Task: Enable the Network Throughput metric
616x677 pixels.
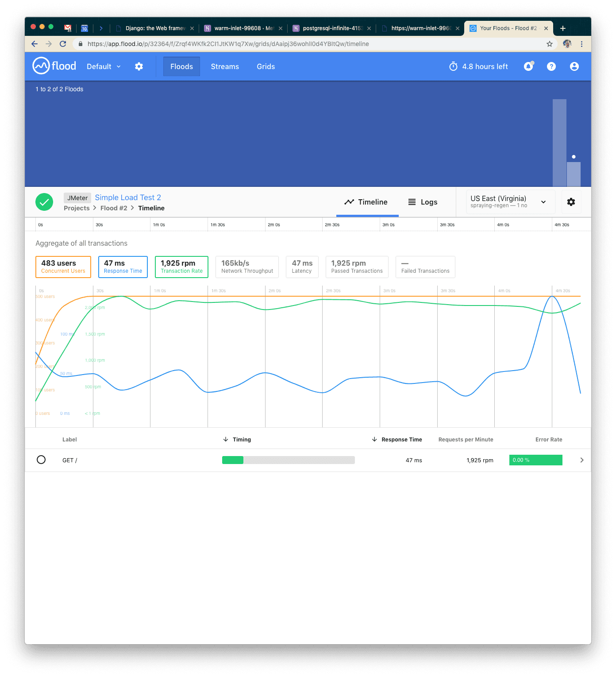Action: (x=247, y=267)
